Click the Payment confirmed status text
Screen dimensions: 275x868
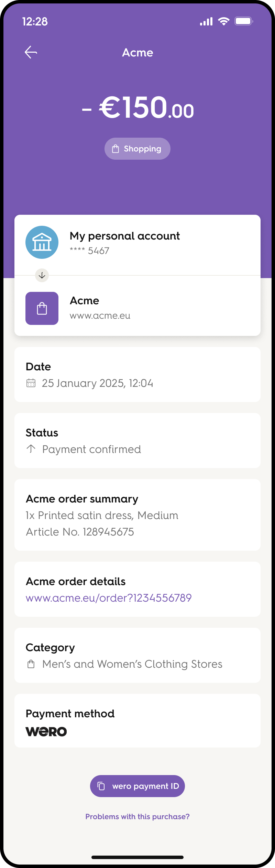91,449
